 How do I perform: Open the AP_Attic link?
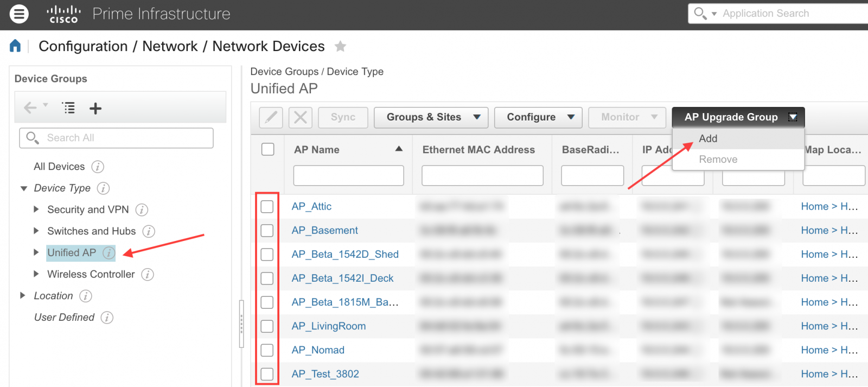(311, 206)
